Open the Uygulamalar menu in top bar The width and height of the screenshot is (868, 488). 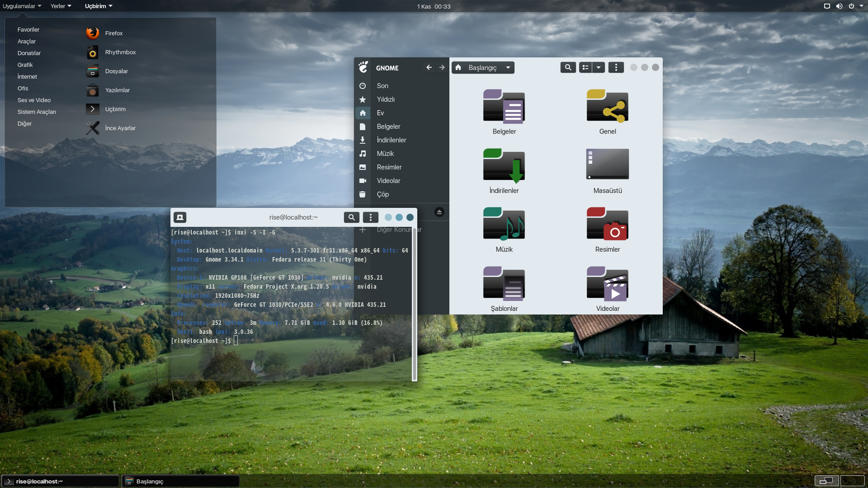pyautogui.click(x=22, y=6)
